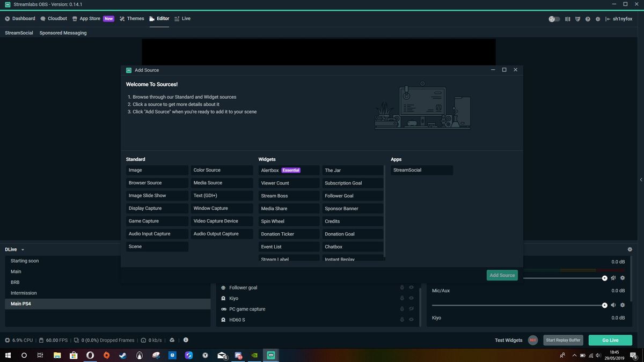Open the scenes panel settings gear
This screenshot has height=362, width=644.
point(630,249)
